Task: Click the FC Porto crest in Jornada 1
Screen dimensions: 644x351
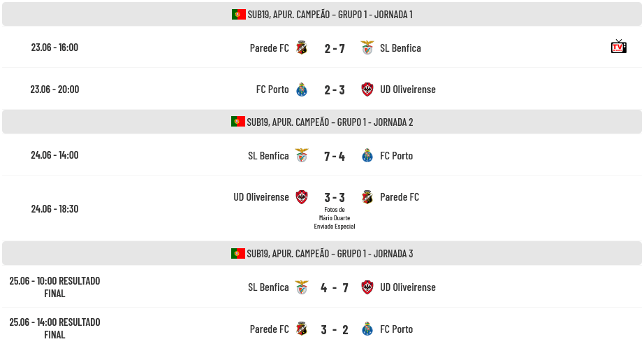Action: tap(302, 89)
